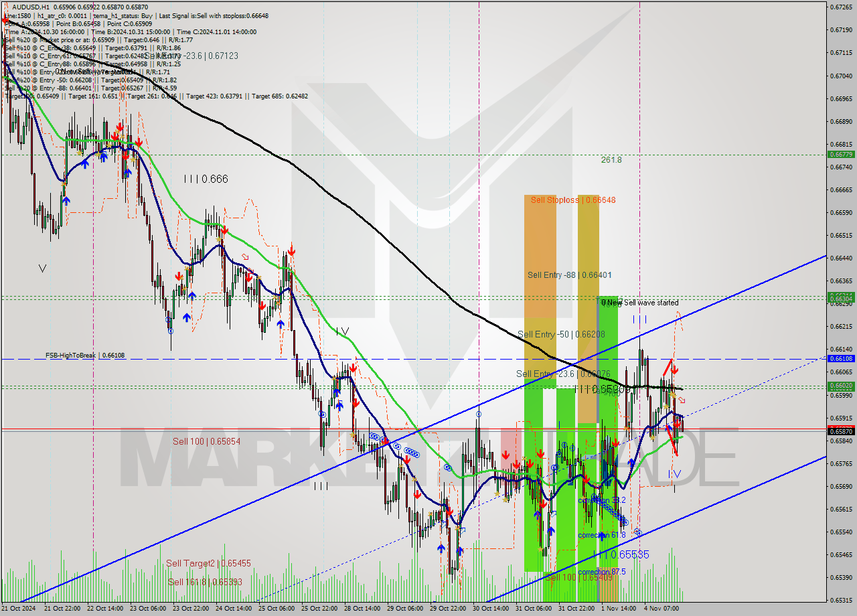Click the '30 Oct 14:00' time axis label
Image resolution: width=857 pixels, height=616 pixels.
(x=491, y=609)
